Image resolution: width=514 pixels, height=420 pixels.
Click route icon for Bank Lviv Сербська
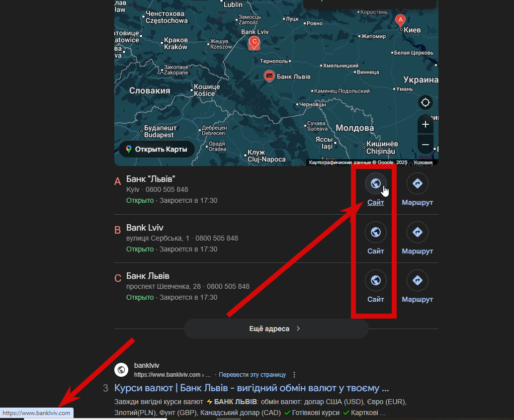(x=417, y=232)
